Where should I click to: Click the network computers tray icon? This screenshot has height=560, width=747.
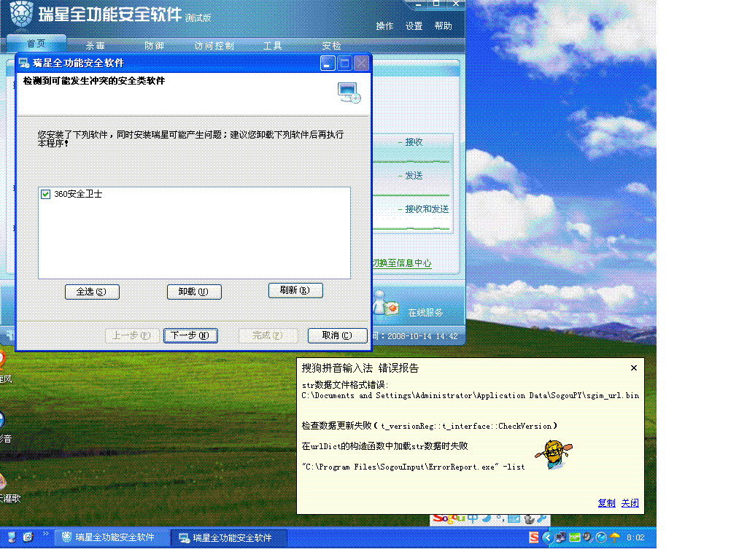[x=561, y=537]
